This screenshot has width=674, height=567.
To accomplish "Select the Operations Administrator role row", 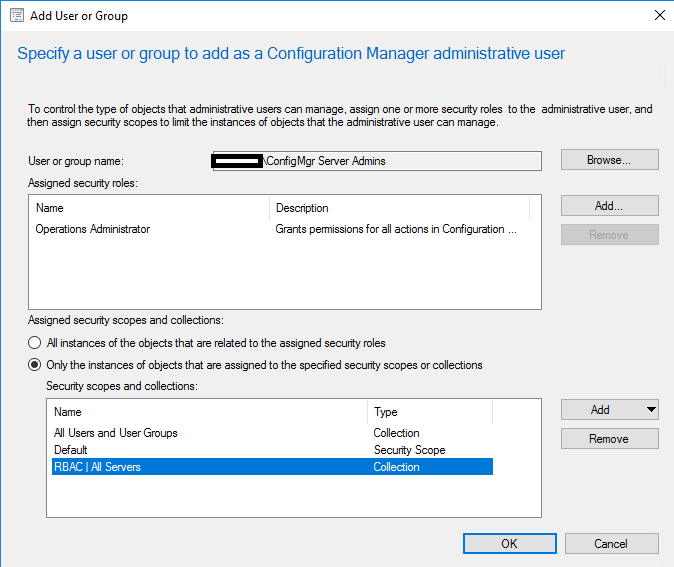I will [x=281, y=229].
